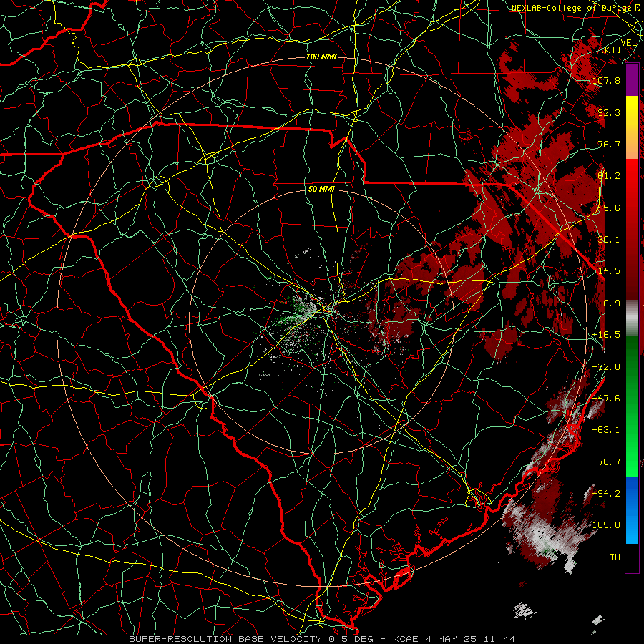Select the 107.8 velocity scale value
644x644 pixels.
[x=606, y=80]
